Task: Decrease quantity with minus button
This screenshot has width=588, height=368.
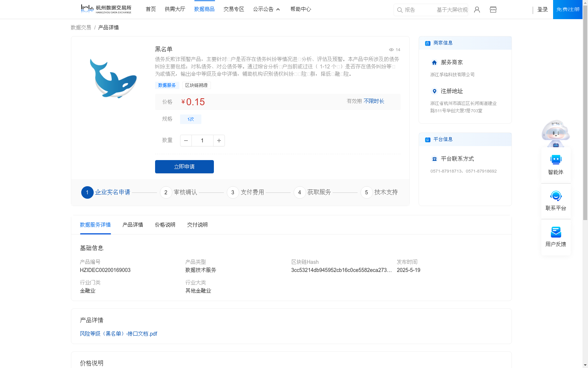Action: (186, 141)
